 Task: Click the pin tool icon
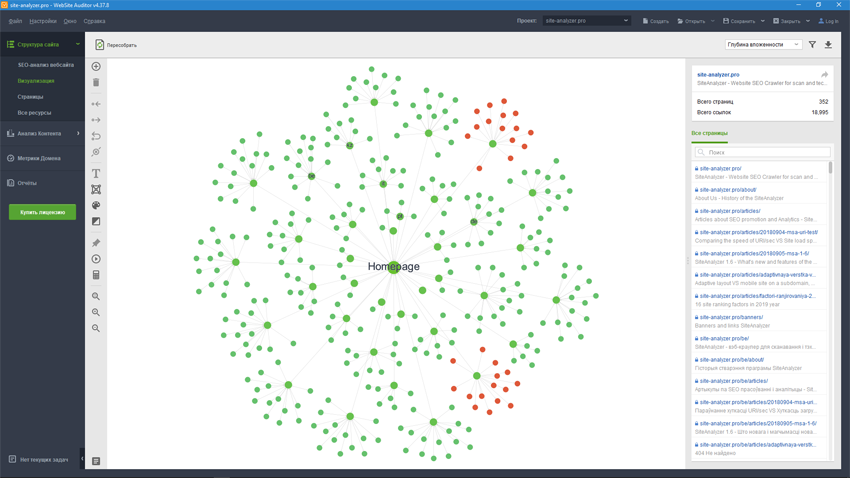pyautogui.click(x=96, y=243)
